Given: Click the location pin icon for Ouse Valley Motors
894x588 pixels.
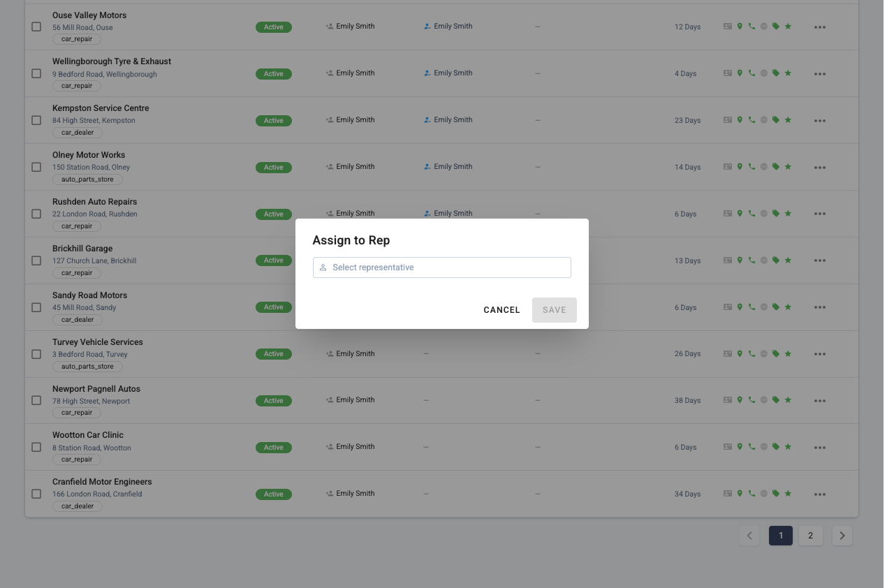Looking at the screenshot, I should 740,27.
